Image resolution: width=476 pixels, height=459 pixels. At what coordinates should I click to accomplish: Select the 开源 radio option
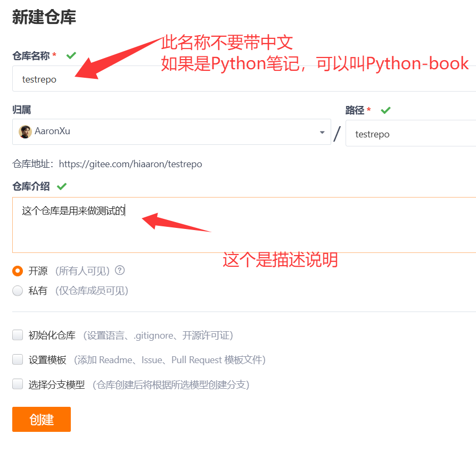coord(18,271)
